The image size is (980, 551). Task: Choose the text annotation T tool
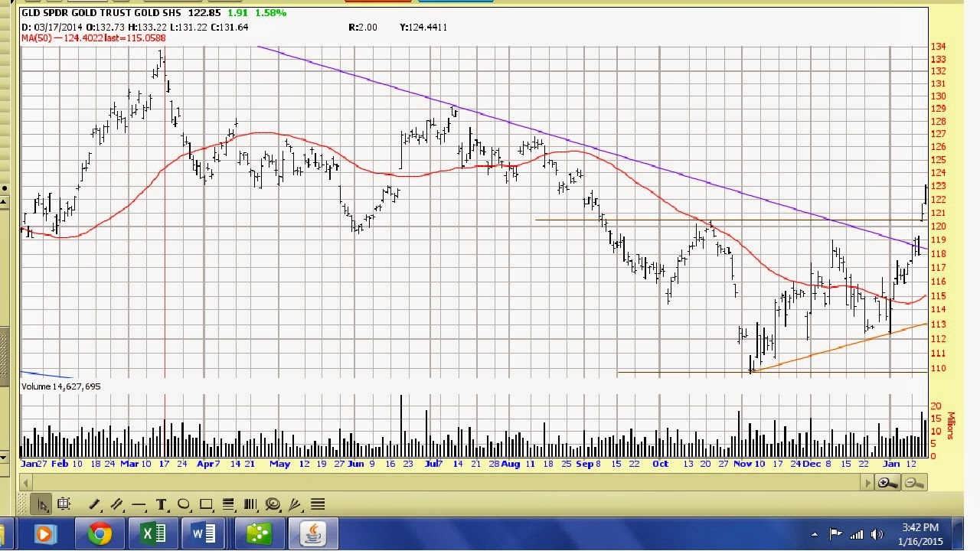coord(162,504)
